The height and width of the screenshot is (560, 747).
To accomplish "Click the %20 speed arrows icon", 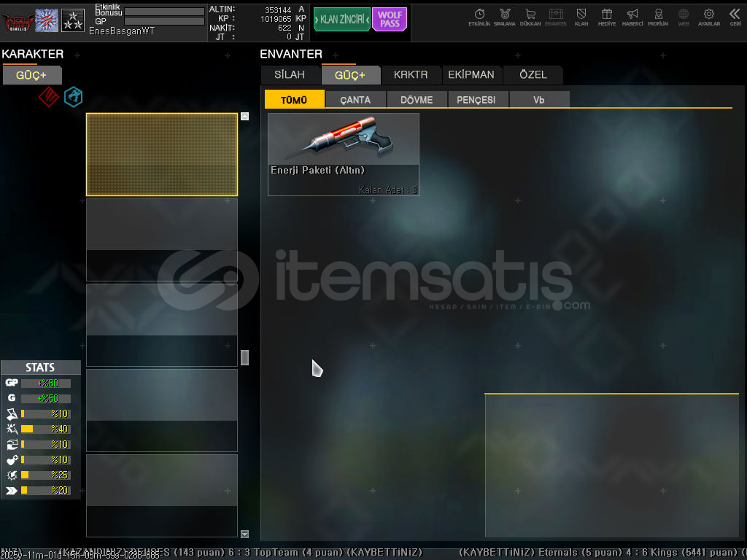I will [x=12, y=490].
